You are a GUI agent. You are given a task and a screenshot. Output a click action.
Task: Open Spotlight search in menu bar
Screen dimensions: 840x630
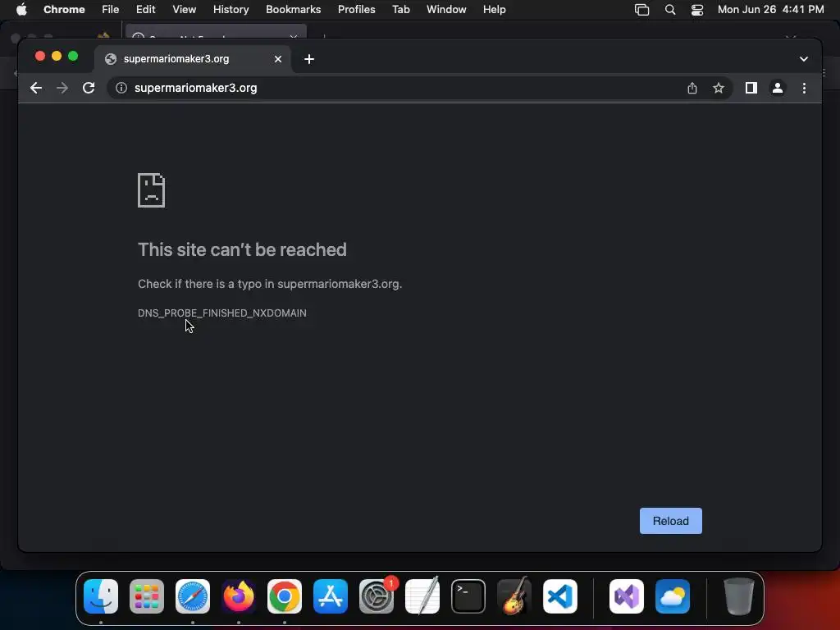tap(669, 10)
